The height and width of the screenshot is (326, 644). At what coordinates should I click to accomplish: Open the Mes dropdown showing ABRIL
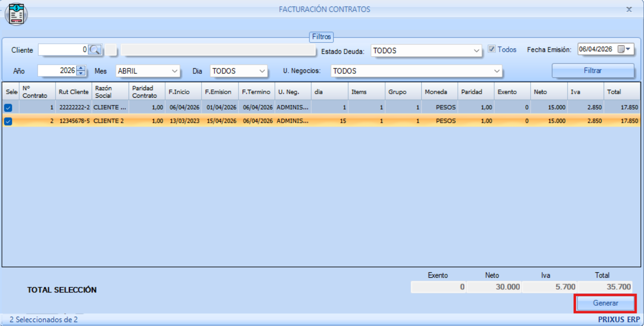click(x=175, y=71)
